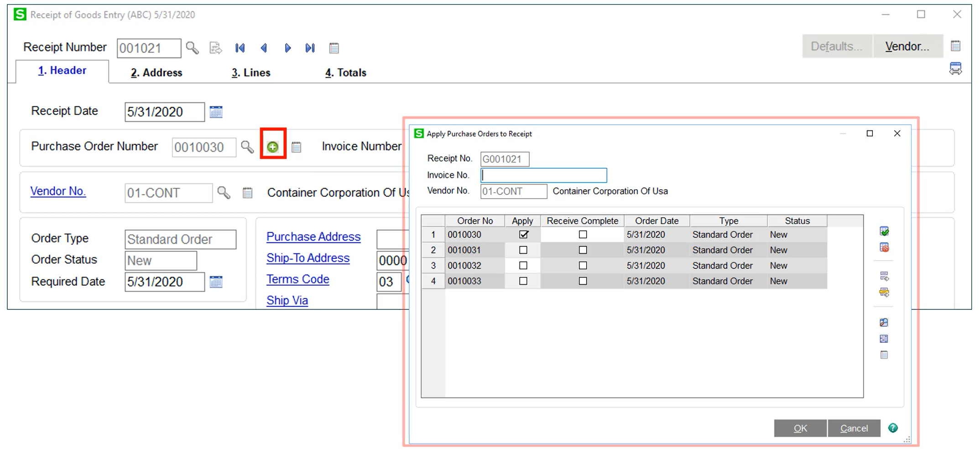This screenshot has width=980, height=450.
Task: Open the Required Date calendar icon
Action: click(217, 282)
